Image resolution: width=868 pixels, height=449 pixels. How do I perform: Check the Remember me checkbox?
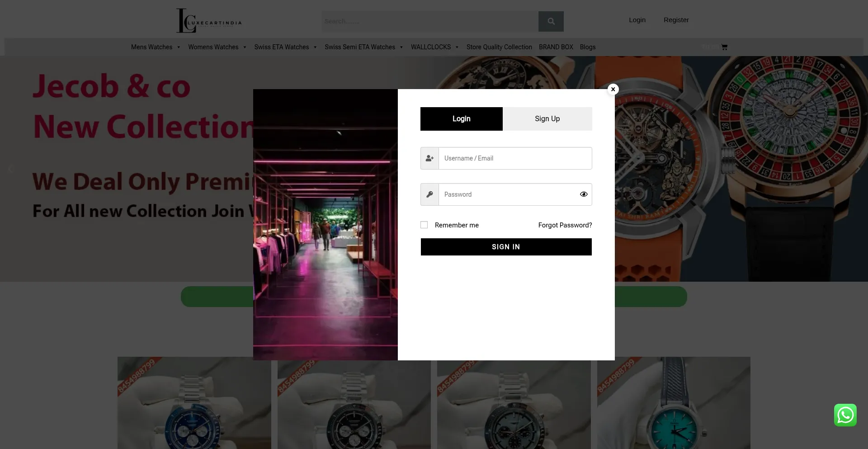point(424,225)
